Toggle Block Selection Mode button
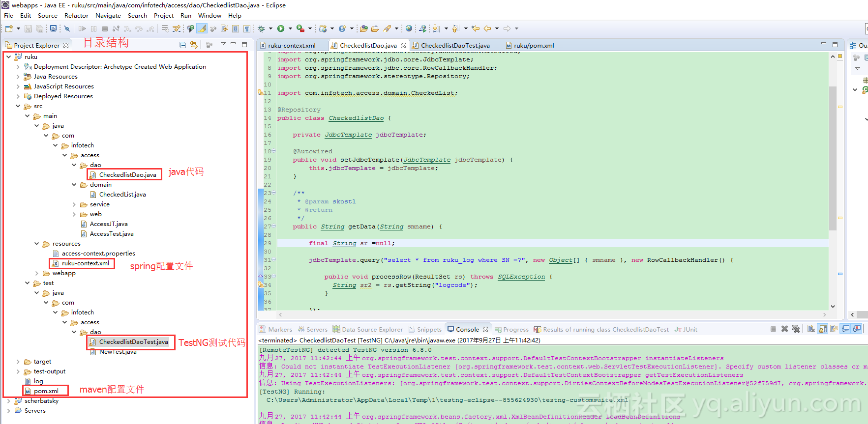 point(236,28)
